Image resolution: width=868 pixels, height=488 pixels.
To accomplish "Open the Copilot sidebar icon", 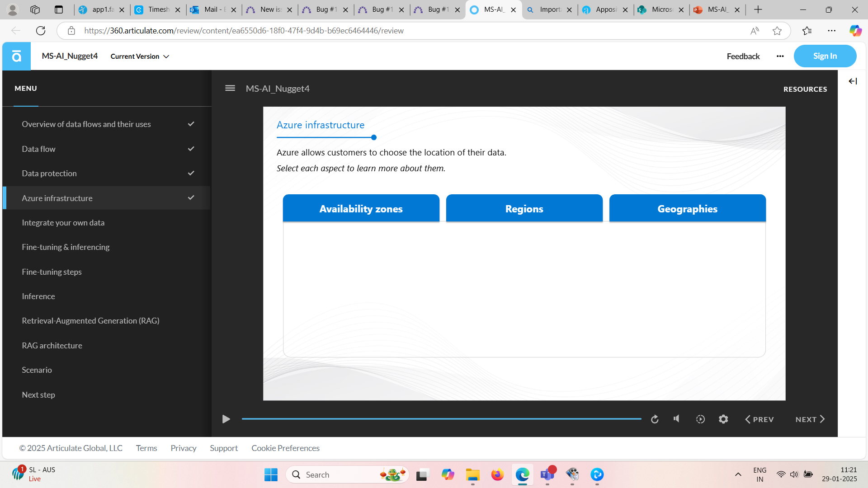I will click(855, 31).
